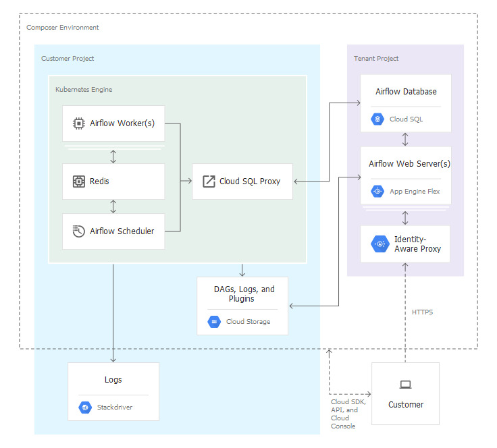
Task: Select the Identity-Aware Proxy label
Action: click(x=417, y=244)
